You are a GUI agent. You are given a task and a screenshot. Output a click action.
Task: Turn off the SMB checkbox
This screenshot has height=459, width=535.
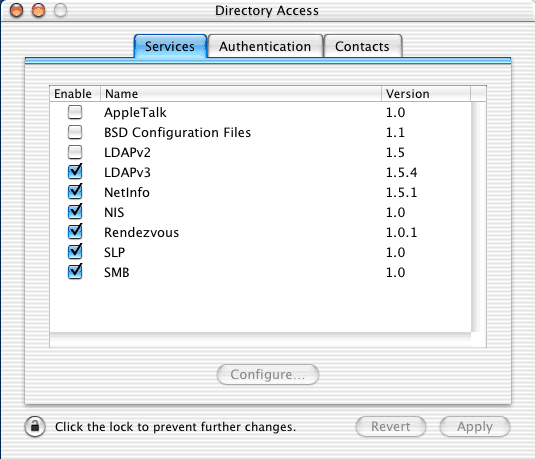[x=75, y=272]
